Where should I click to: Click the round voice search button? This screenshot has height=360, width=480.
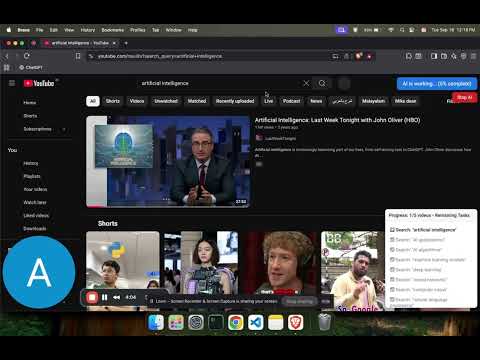point(344,83)
